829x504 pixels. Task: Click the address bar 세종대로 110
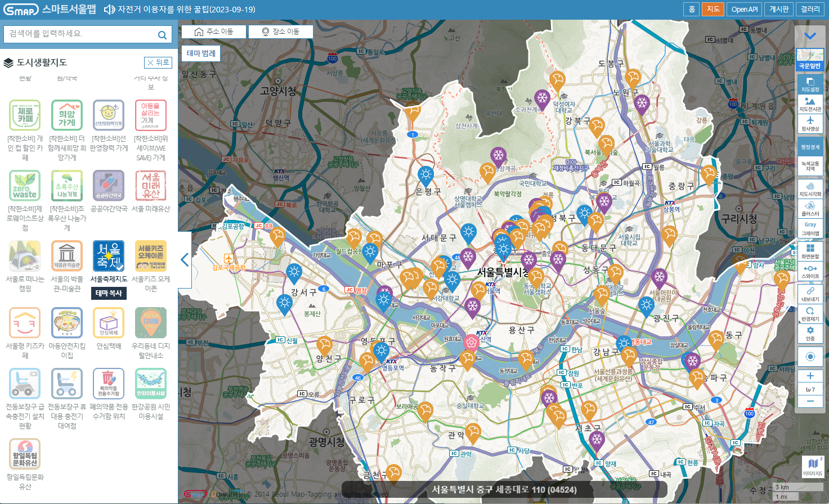tap(504, 489)
